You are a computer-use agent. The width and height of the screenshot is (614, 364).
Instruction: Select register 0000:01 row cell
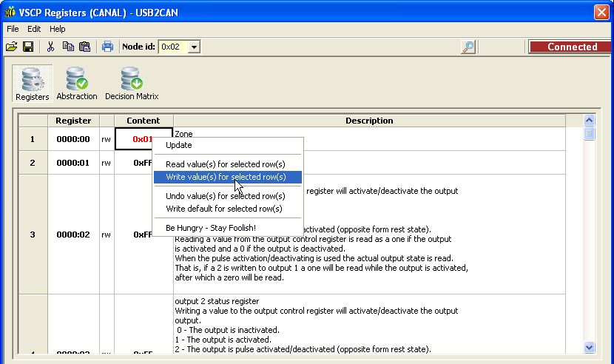[73, 163]
